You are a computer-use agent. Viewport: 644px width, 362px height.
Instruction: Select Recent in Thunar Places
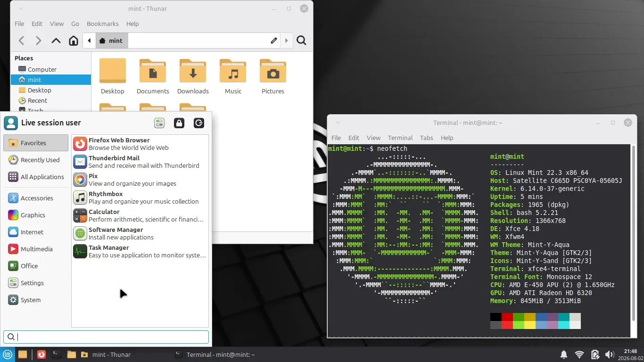(x=51, y=100)
